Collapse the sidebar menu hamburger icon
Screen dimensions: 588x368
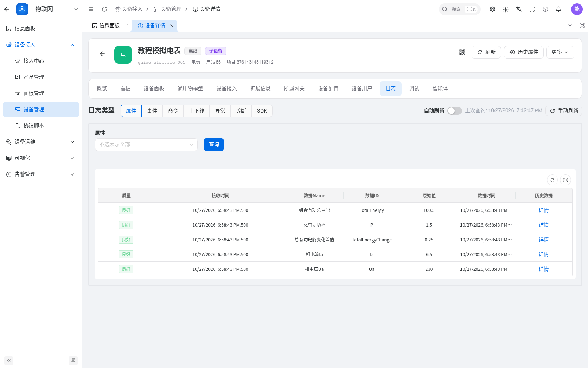pos(91,9)
